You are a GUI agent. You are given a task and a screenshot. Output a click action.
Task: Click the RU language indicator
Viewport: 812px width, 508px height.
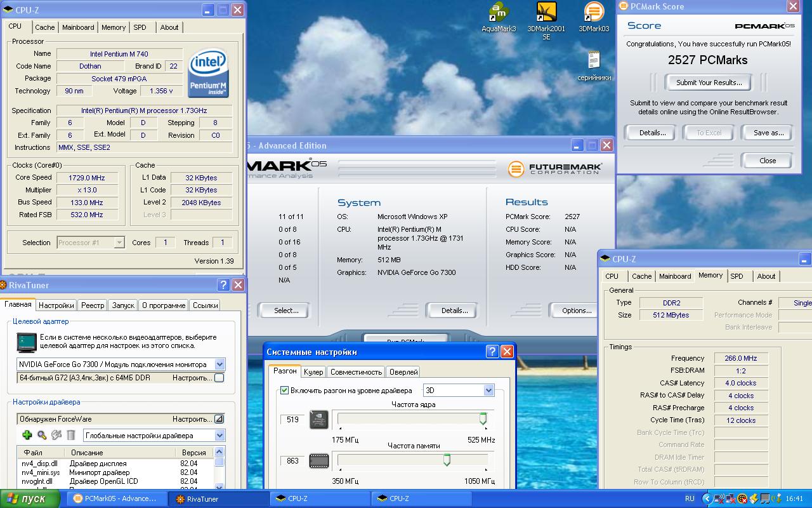690,499
